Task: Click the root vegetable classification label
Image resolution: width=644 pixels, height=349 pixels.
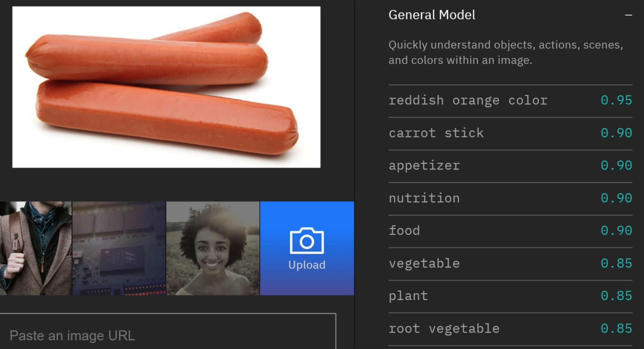Action: (444, 329)
